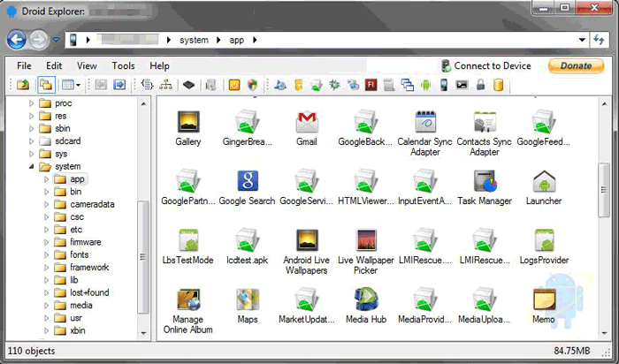Click the green bug toolbar icon
Screen dimensions: 619x364
click(334, 85)
